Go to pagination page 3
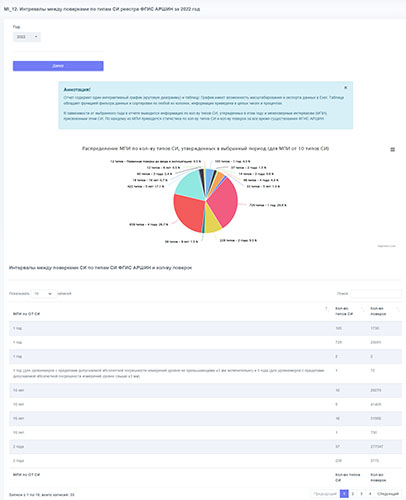Screen dimensions: 406x500 click(x=361, y=493)
